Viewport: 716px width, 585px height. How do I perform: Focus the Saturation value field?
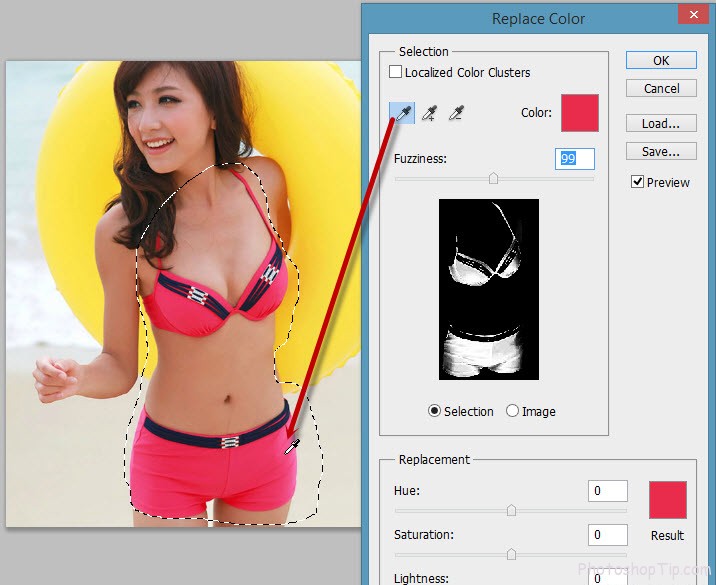click(x=608, y=535)
